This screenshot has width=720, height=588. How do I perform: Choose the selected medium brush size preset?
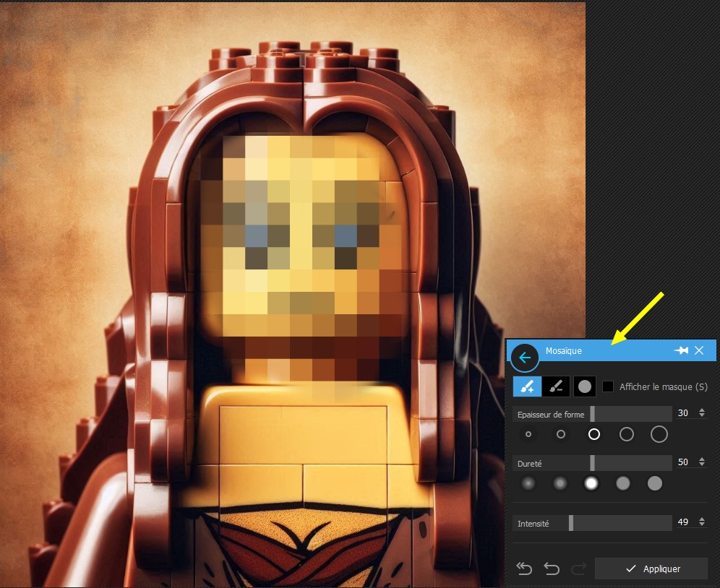pos(594,434)
